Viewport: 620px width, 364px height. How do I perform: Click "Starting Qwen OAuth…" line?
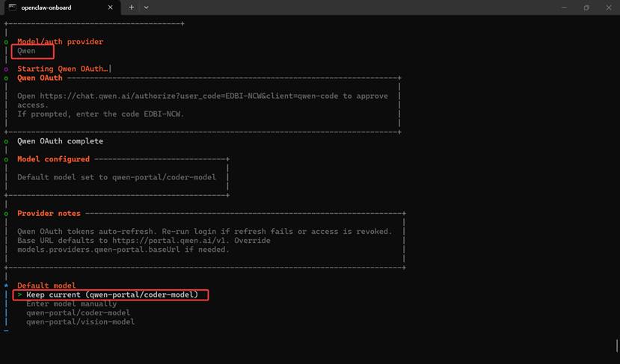[63, 69]
